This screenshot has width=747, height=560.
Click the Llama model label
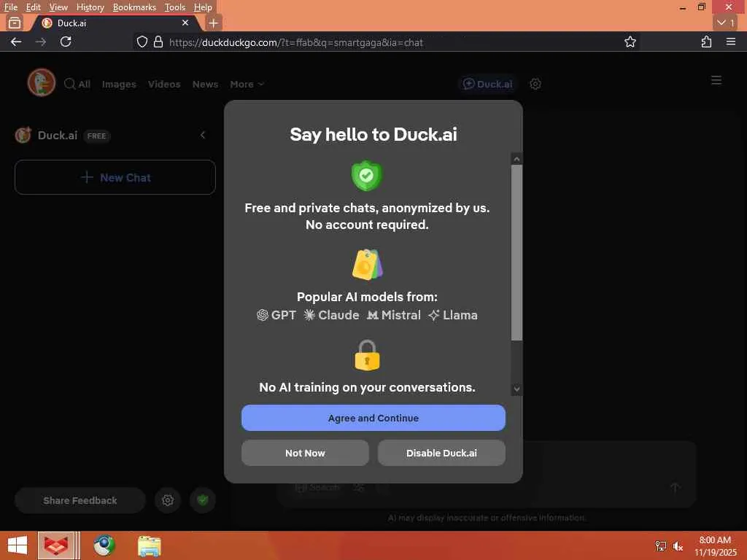pyautogui.click(x=452, y=315)
